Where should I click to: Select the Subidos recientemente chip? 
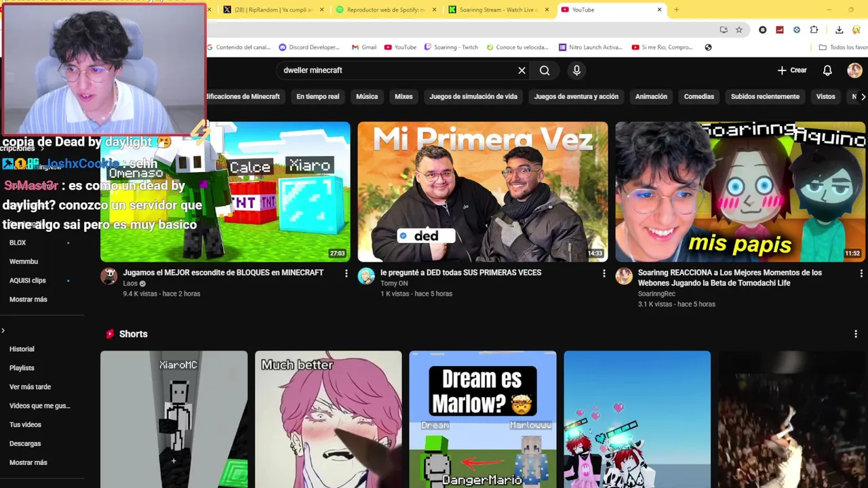pos(765,97)
